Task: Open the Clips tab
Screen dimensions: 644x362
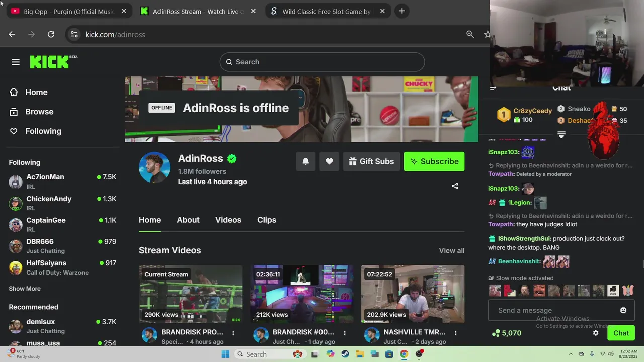Action: tap(267, 220)
